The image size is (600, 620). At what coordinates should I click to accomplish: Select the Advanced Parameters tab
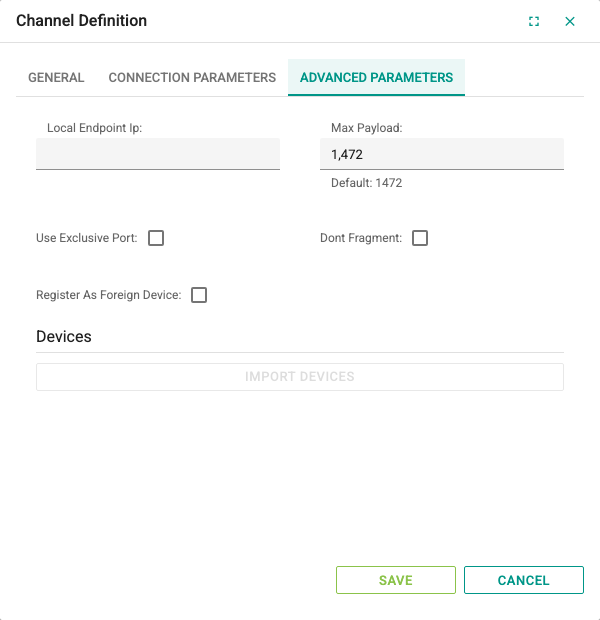point(376,78)
